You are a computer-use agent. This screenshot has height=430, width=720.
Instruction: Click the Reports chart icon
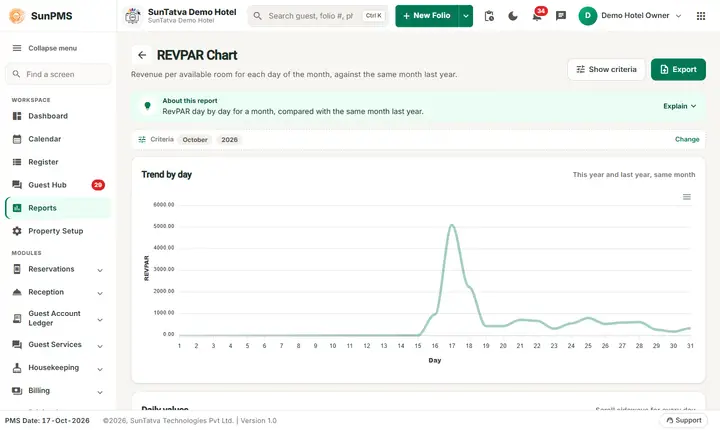[17, 208]
